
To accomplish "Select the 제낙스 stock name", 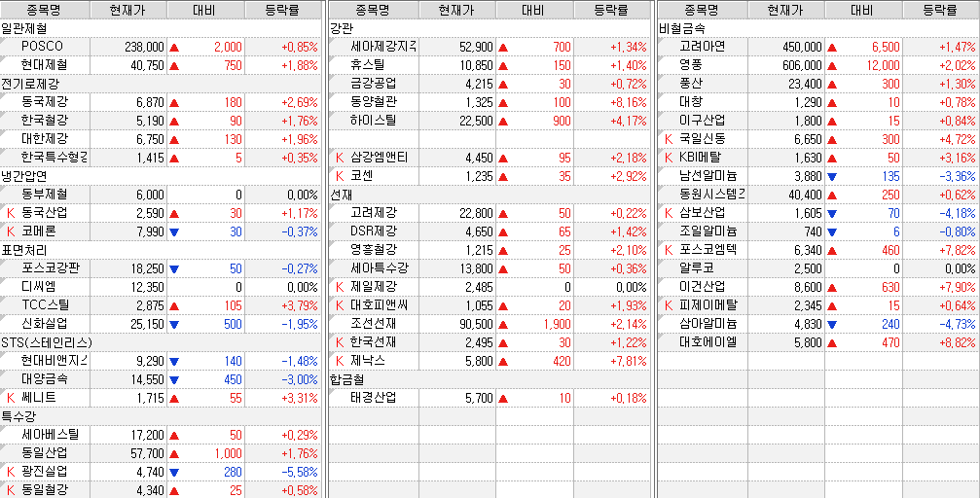I will pyautogui.click(x=368, y=361).
